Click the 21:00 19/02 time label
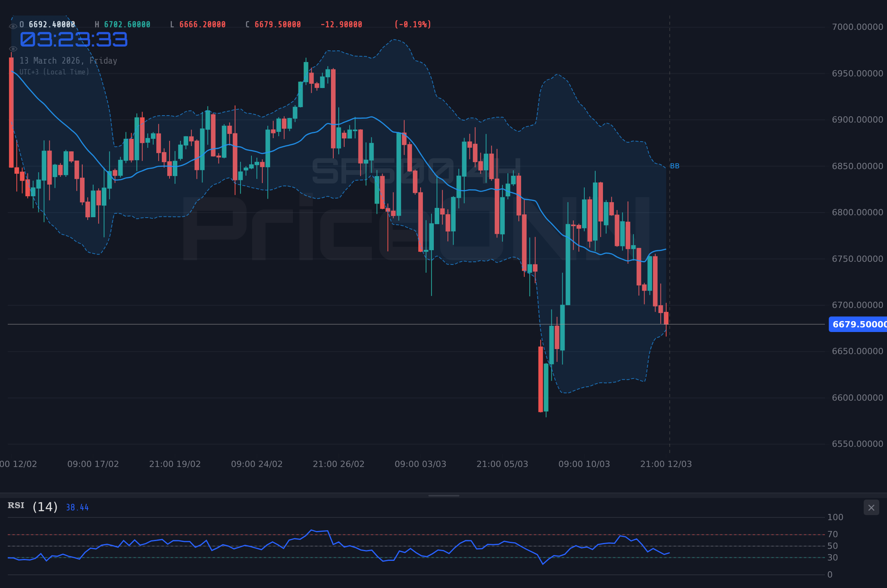Image resolution: width=887 pixels, height=588 pixels. tap(175, 464)
